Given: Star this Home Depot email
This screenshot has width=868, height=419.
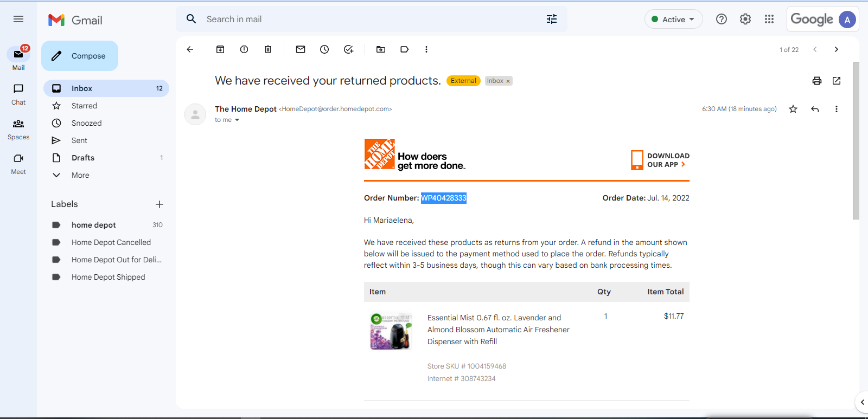Looking at the screenshot, I should click(x=793, y=109).
